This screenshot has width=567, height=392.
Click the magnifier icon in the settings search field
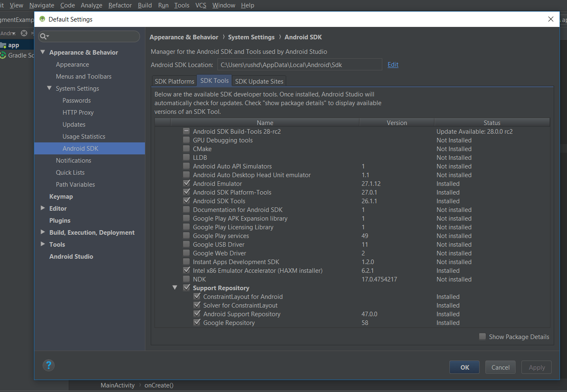(x=43, y=36)
